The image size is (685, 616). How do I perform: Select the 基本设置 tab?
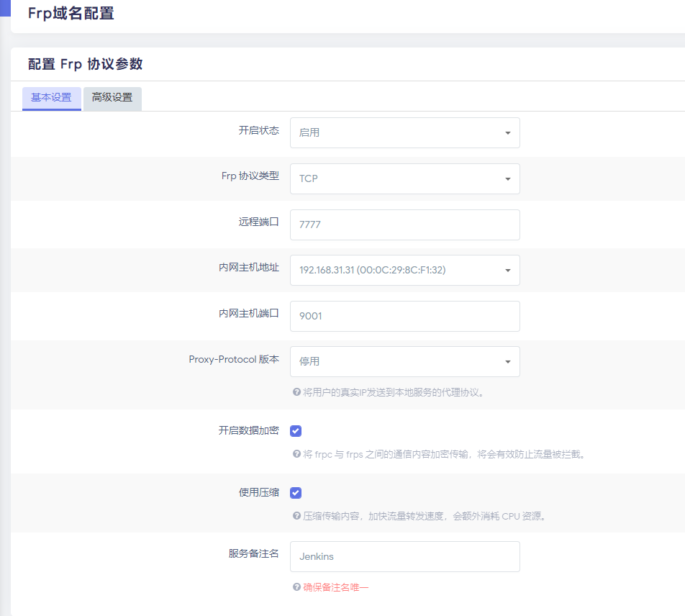click(x=51, y=98)
